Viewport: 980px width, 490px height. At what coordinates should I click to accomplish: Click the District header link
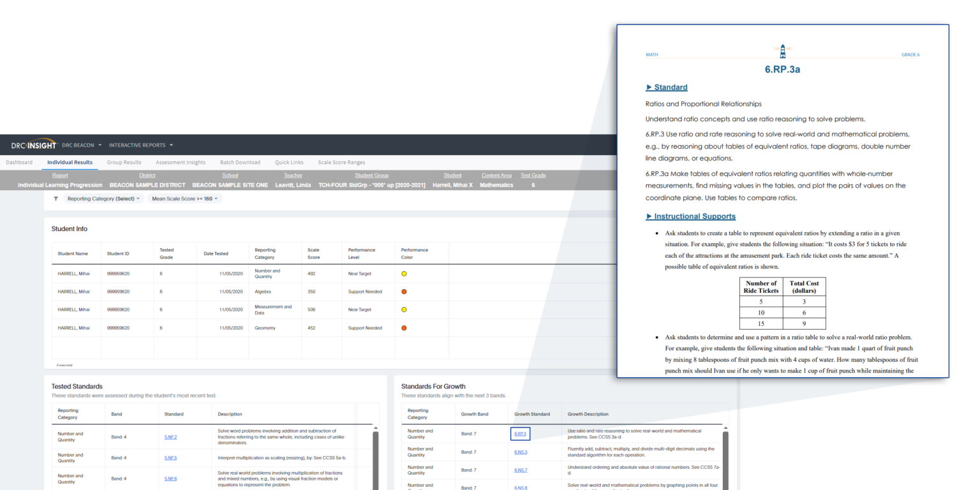tap(147, 175)
